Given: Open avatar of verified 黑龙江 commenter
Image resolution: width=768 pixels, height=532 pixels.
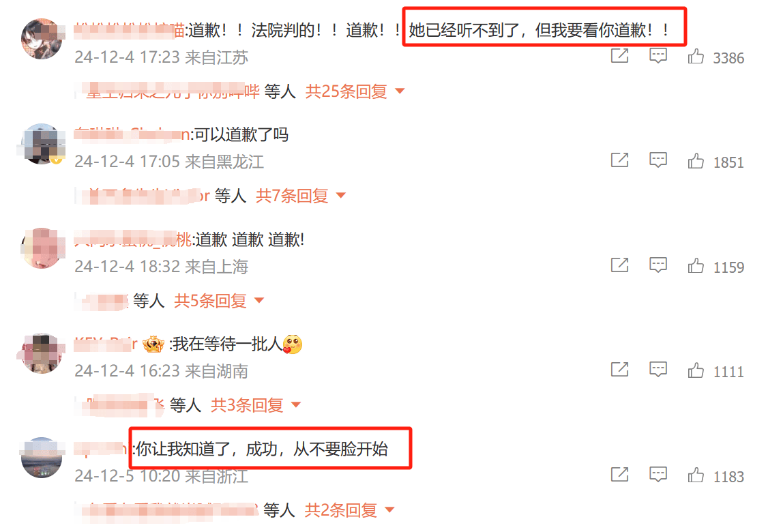Looking at the screenshot, I should pyautogui.click(x=42, y=143).
